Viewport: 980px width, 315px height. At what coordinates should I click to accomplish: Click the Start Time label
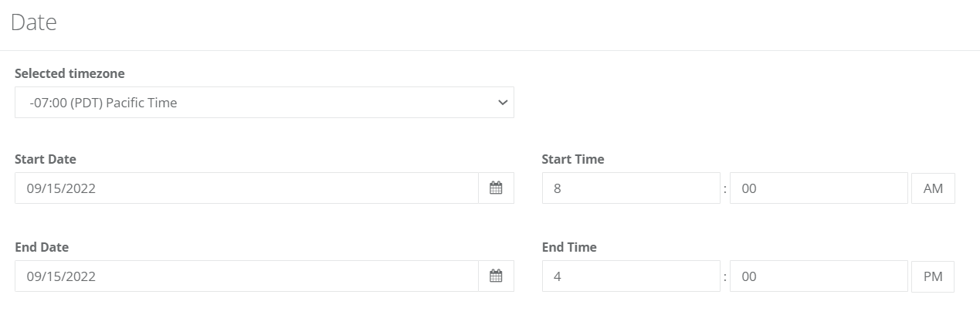point(573,159)
